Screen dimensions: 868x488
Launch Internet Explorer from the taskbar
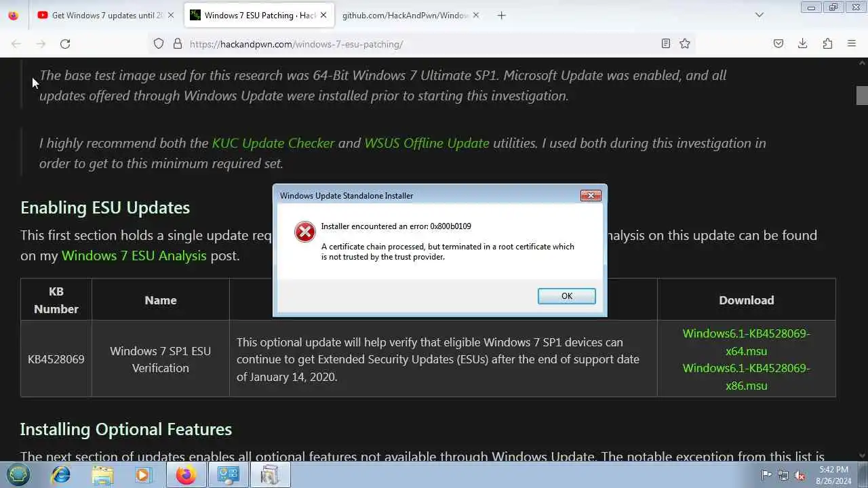point(61,475)
